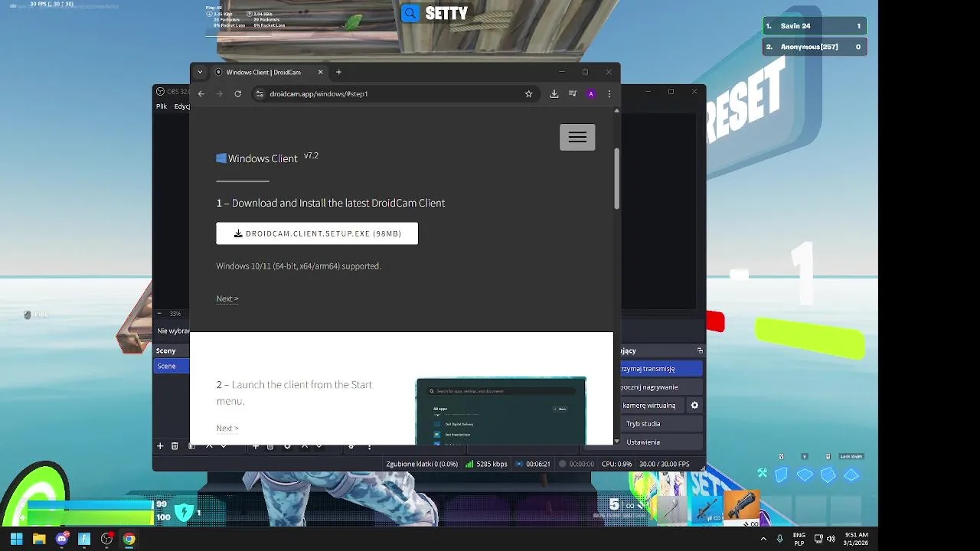Viewport: 980px width, 551px height.
Task: Open Chrome from taskbar
Action: click(x=129, y=539)
